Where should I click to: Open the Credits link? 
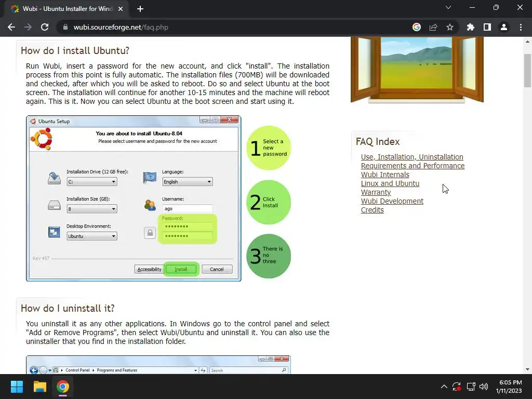372,210
